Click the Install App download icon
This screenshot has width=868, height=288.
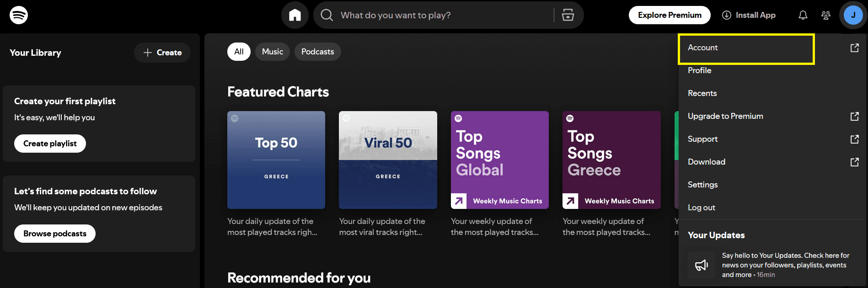pyautogui.click(x=727, y=15)
